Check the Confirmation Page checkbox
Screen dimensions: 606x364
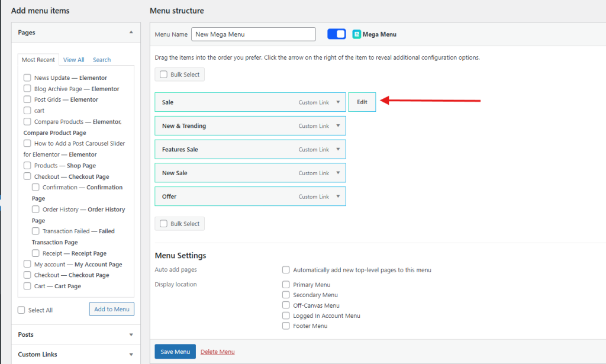coord(36,187)
